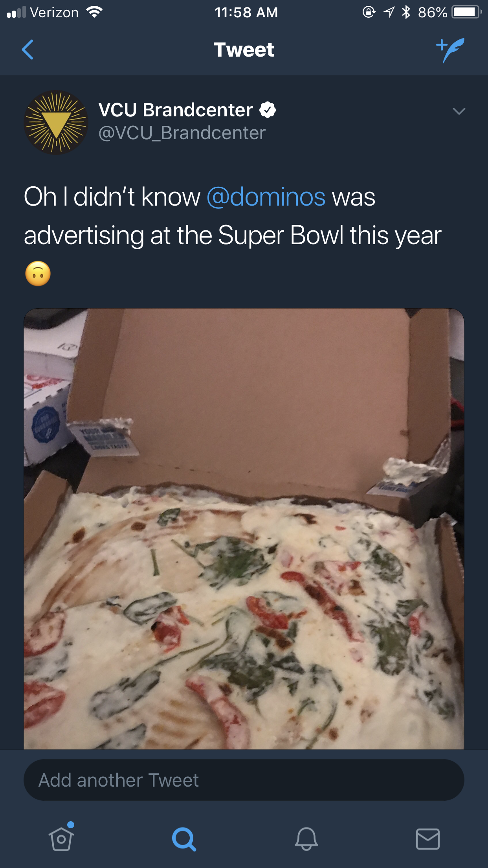Open the pizza photo attachment
488x868 pixels.
[244, 529]
